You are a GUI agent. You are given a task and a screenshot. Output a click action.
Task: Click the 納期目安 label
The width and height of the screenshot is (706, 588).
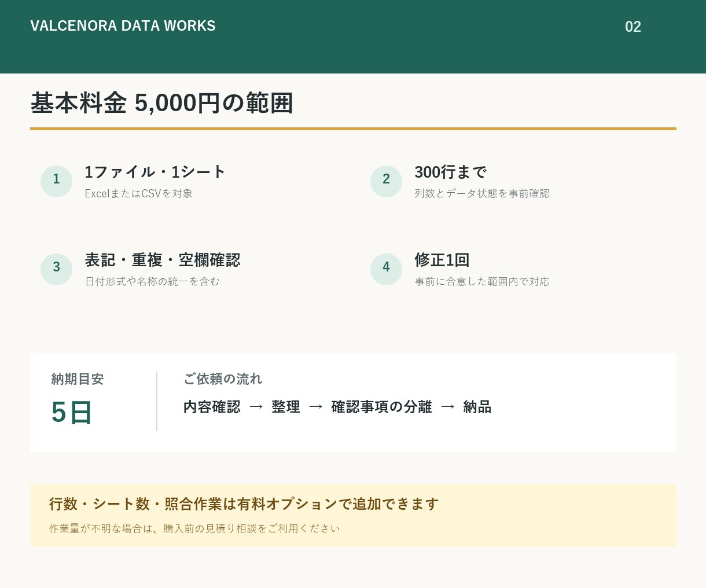click(78, 379)
